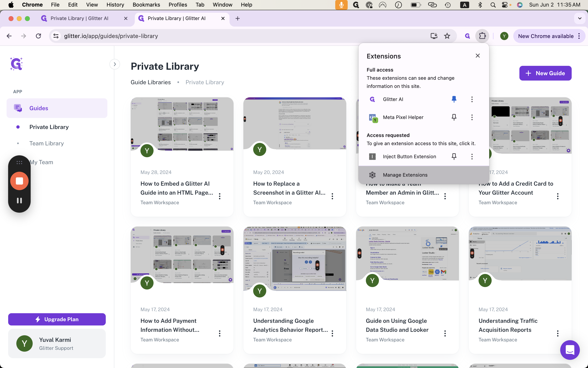Open more options for Glitter AI extension
The height and width of the screenshot is (368, 588).
coord(472,99)
